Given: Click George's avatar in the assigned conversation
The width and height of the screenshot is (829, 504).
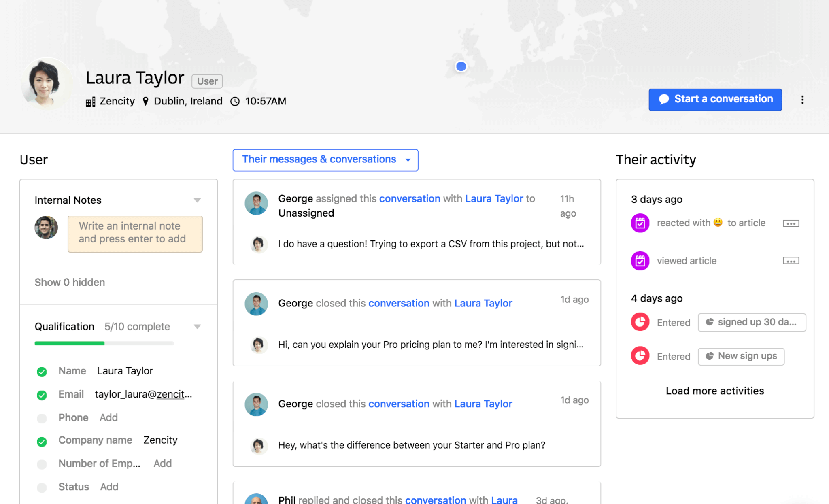Looking at the screenshot, I should click(256, 203).
